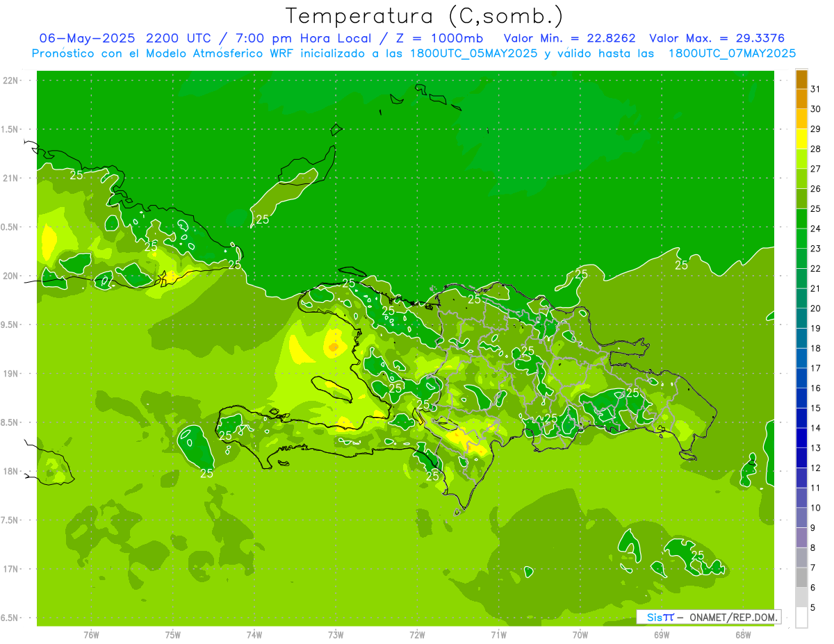
Task: Select the valid-until time "1800UTC_07MAY2025"
Action: [x=732, y=53]
